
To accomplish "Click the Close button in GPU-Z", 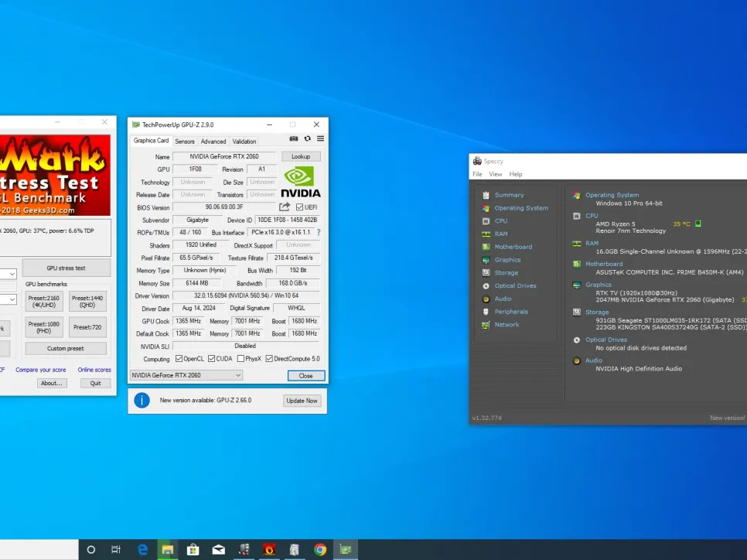I will pos(306,376).
